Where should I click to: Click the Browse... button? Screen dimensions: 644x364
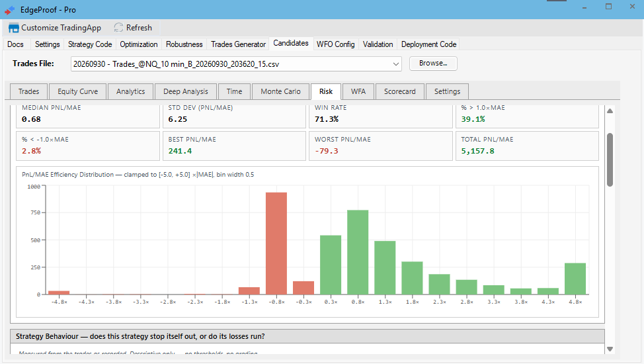pos(433,64)
